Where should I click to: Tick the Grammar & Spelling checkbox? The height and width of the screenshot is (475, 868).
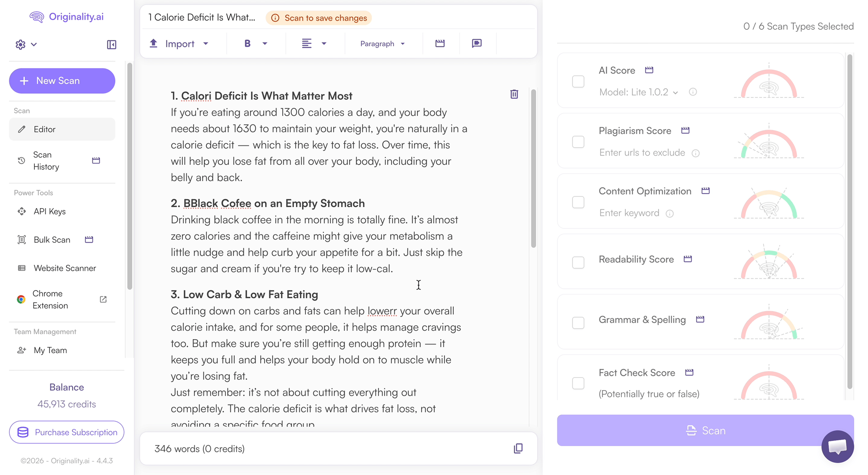coord(578,322)
